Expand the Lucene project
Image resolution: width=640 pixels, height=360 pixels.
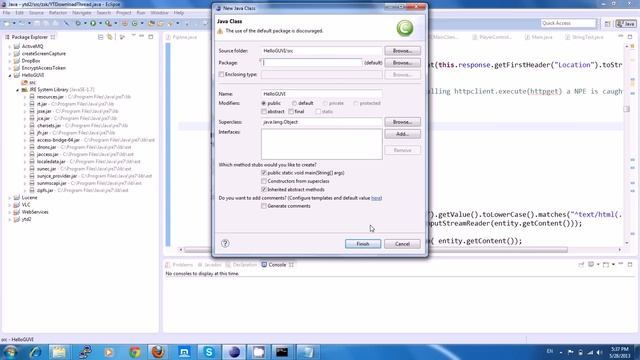pos(10,198)
